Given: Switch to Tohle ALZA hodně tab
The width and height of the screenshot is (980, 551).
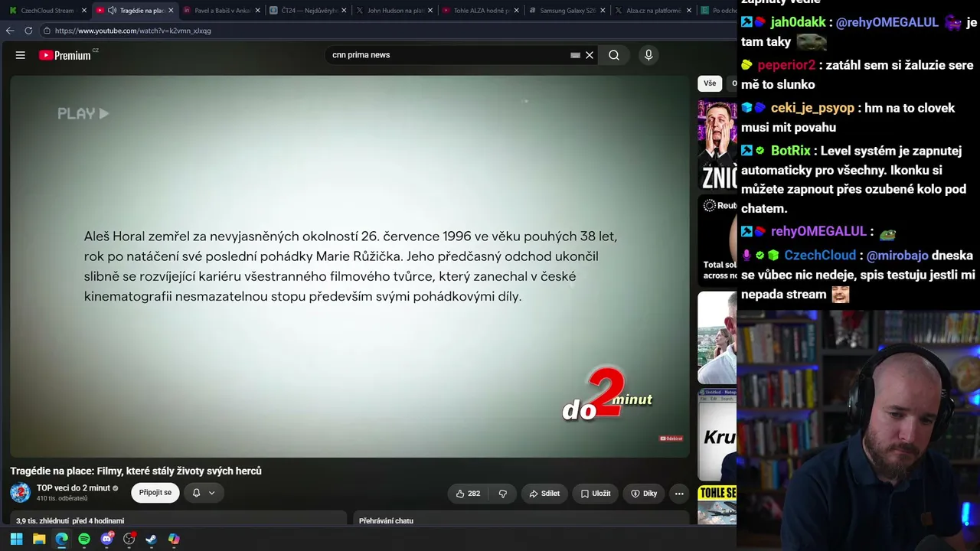Looking at the screenshot, I should coord(480,11).
